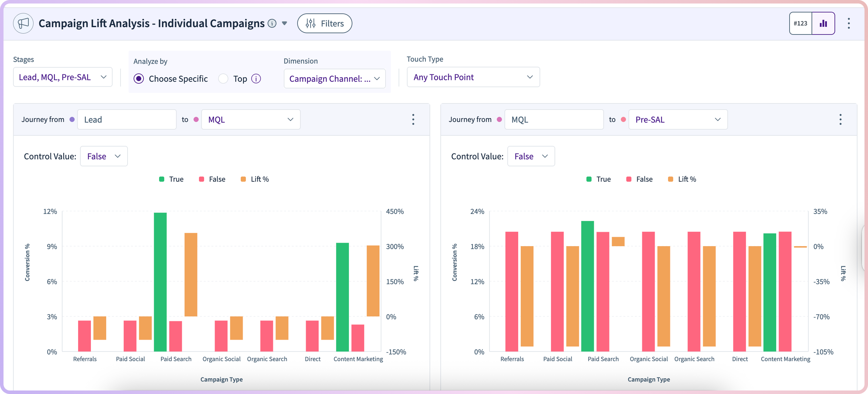Viewport: 868px width, 394px height.
Task: Select the Top radio button
Action: pos(223,79)
